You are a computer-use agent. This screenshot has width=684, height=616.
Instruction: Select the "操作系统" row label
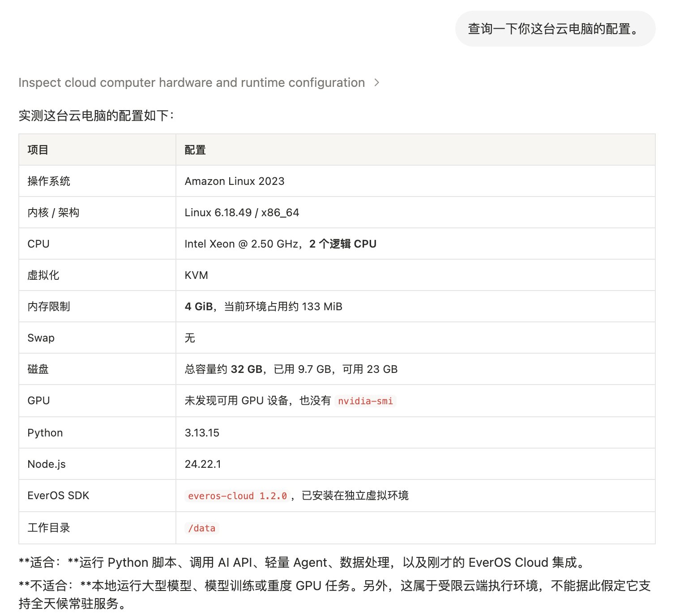click(x=49, y=181)
